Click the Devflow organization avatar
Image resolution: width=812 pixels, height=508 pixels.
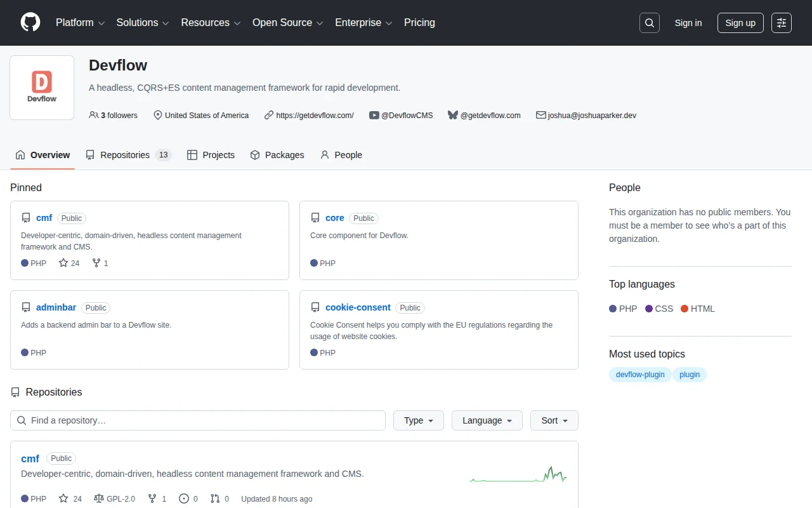pyautogui.click(x=42, y=88)
